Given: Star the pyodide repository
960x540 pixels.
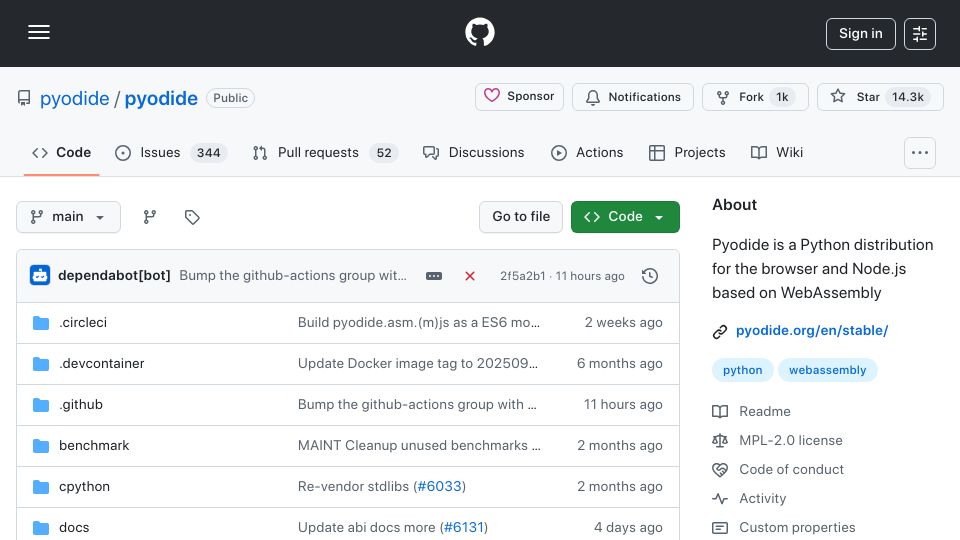Looking at the screenshot, I should point(880,97).
